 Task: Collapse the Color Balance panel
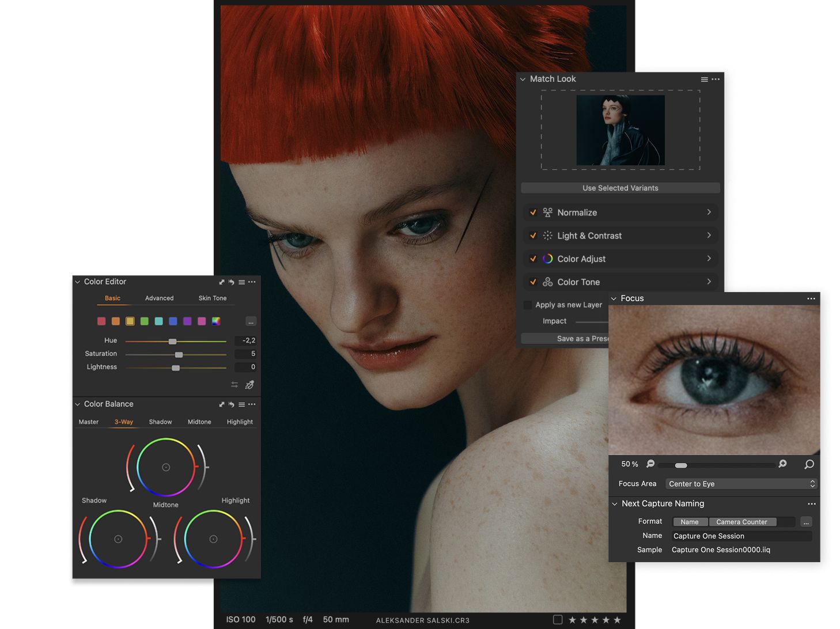(77, 404)
